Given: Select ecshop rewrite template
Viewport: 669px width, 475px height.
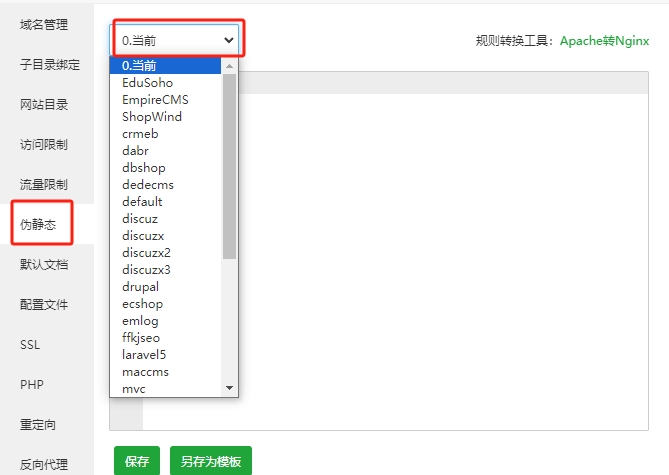Looking at the screenshot, I should 166,304.
